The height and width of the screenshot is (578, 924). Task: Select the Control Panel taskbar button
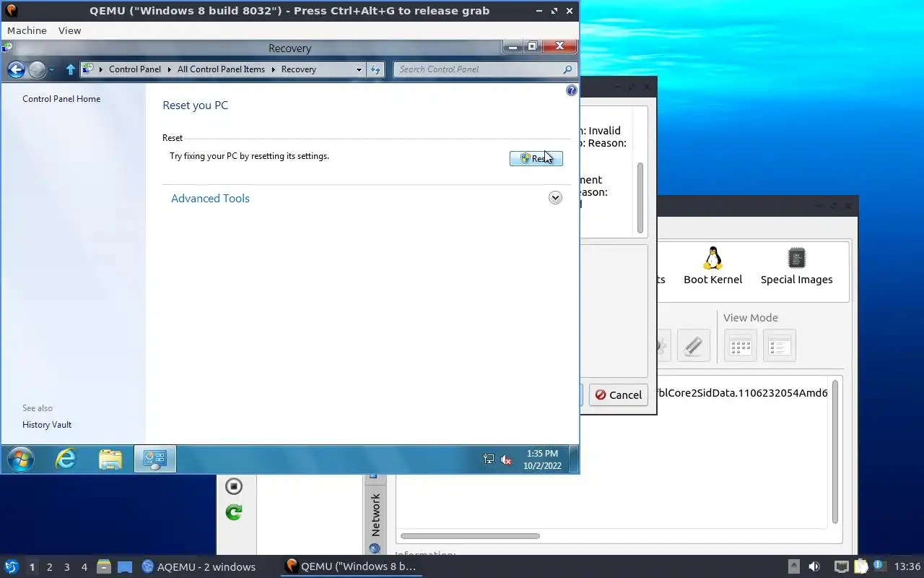coord(155,459)
